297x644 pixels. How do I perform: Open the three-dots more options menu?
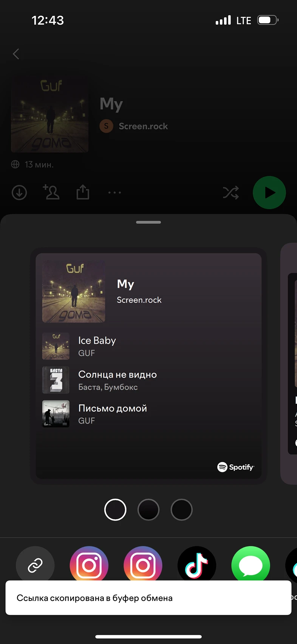point(114,192)
